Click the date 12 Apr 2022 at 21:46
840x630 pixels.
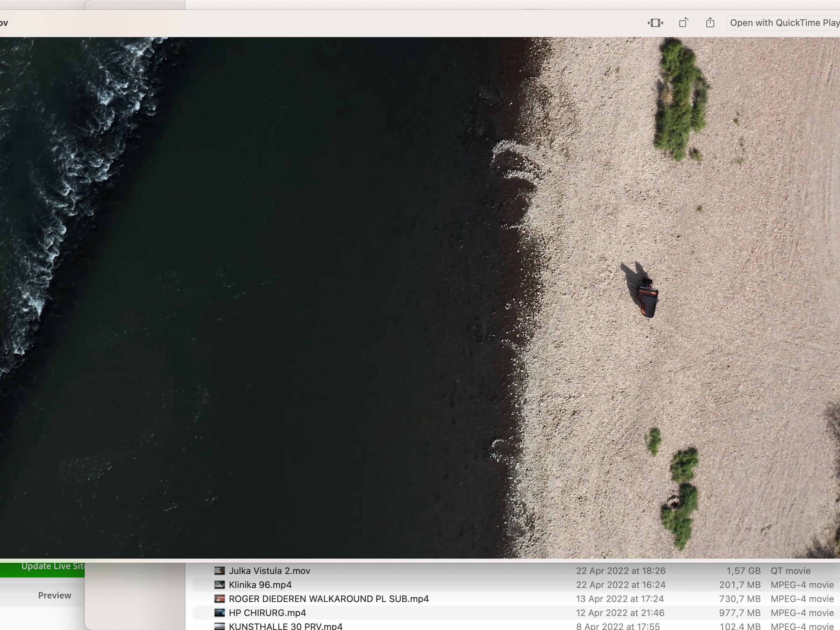pyautogui.click(x=620, y=613)
